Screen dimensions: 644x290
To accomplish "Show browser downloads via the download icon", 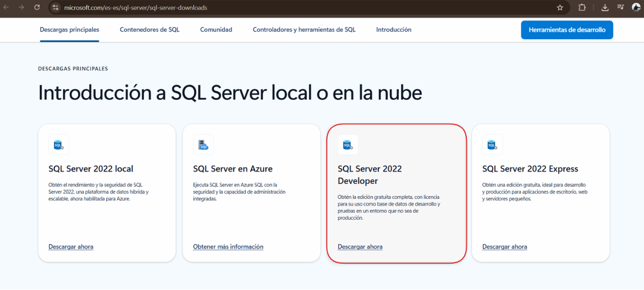I will pyautogui.click(x=605, y=8).
